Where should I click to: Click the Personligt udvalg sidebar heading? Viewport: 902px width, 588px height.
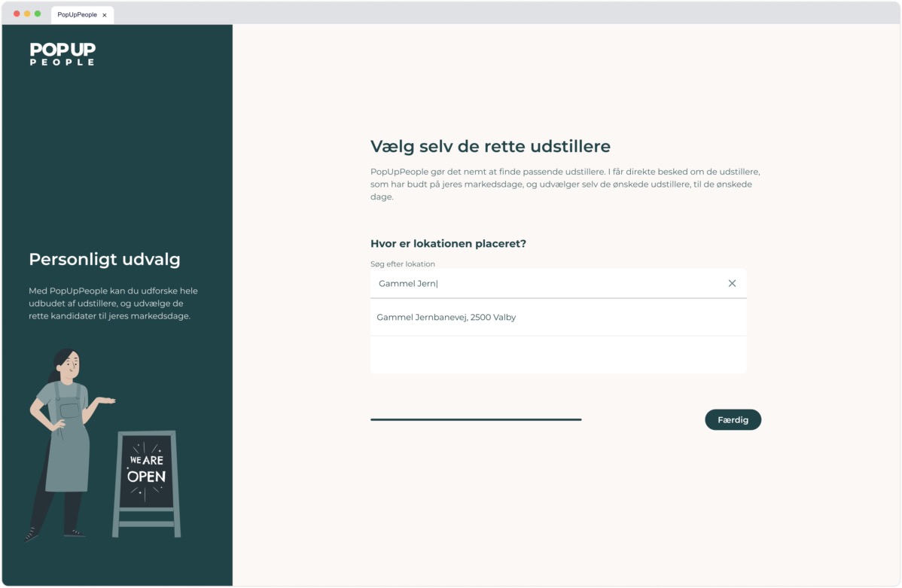pyautogui.click(x=104, y=259)
